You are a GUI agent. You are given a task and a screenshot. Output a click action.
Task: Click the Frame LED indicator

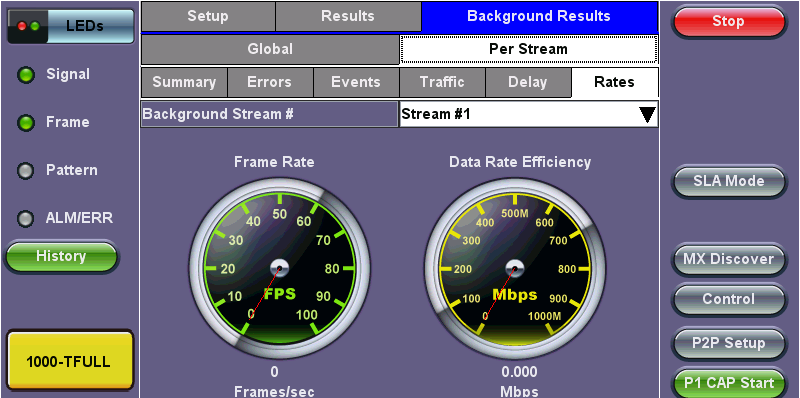[25, 123]
